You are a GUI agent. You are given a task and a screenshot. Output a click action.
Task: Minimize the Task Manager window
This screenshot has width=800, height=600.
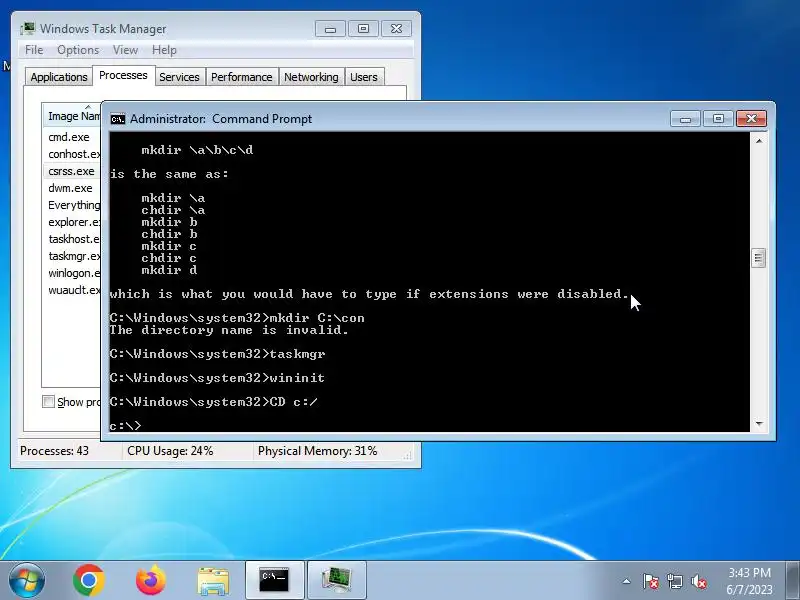tap(330, 29)
